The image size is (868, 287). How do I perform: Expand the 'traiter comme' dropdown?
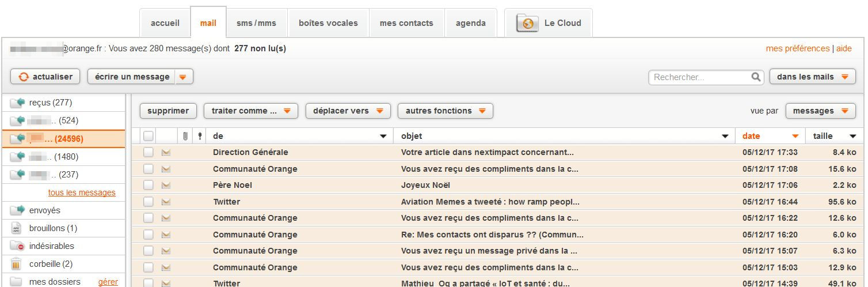tap(250, 111)
